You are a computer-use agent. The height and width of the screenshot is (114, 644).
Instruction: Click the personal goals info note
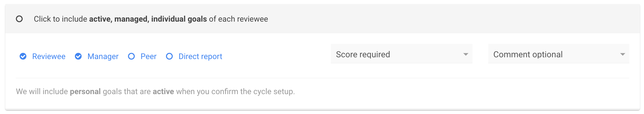click(x=155, y=91)
